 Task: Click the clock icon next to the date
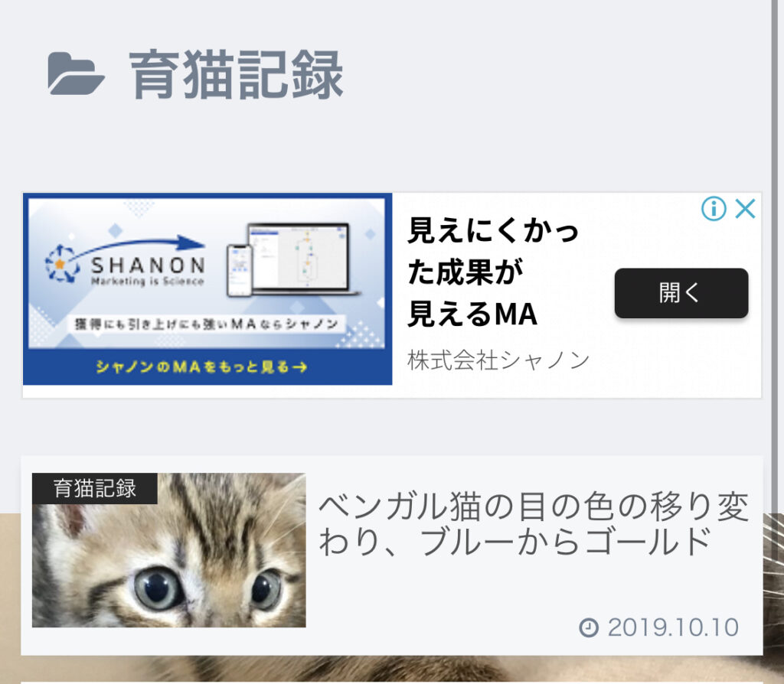coord(589,627)
